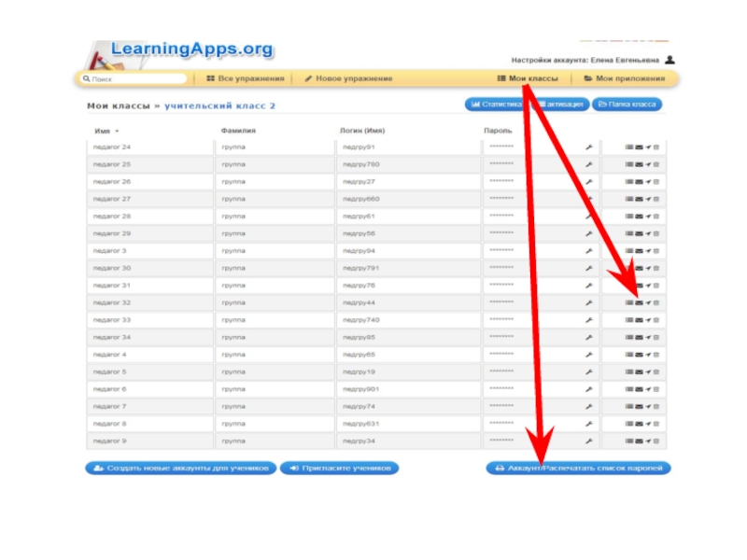Click the envelope icon for педагог 32
This screenshot has height=560, width=747.
639,302
